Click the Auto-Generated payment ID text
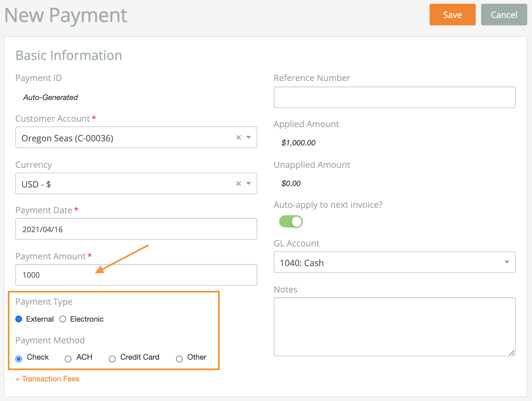 coord(51,97)
